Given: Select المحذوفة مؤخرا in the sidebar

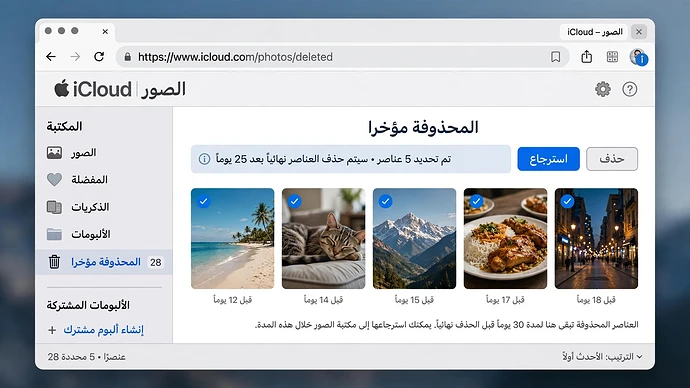Looking at the screenshot, I should click(104, 262).
